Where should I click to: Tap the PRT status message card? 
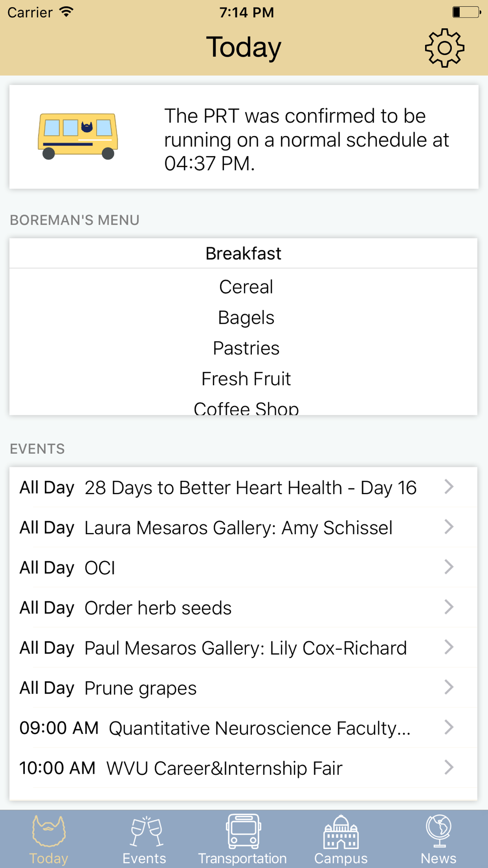244,137
